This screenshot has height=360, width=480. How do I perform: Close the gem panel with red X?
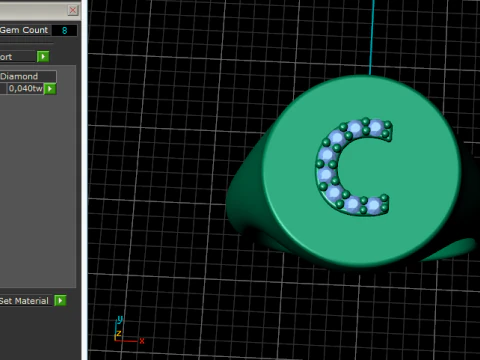73,10
